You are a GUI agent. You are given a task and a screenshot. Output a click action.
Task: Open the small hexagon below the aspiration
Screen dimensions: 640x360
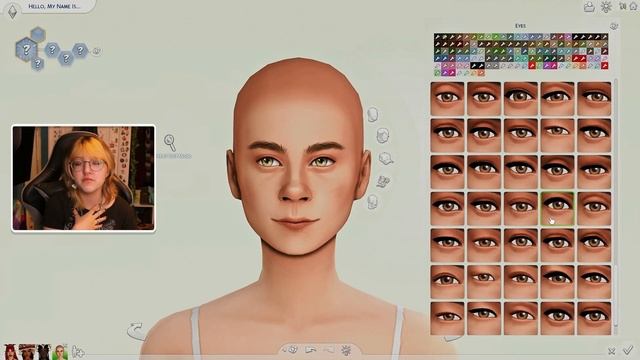(38, 63)
